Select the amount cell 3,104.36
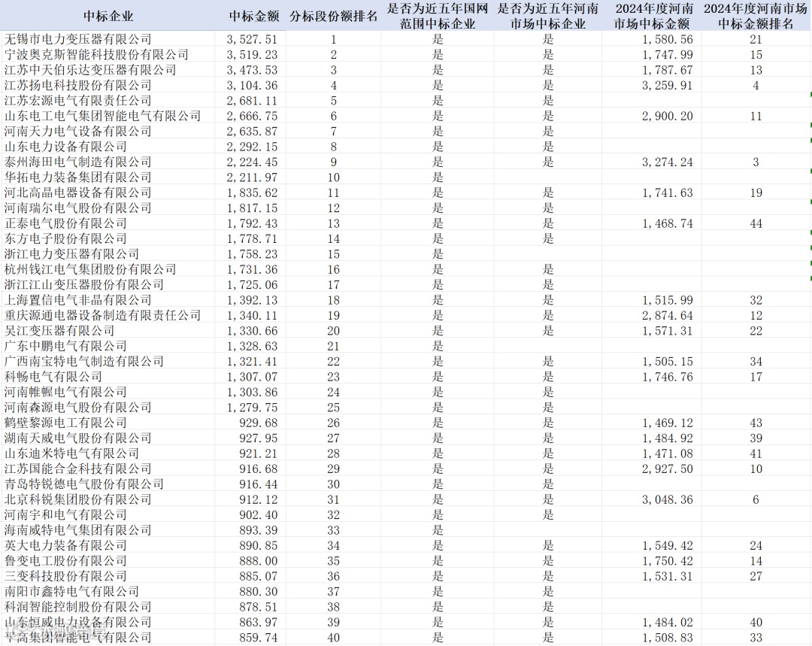Viewport: 812px width, 646px height. pyautogui.click(x=252, y=86)
